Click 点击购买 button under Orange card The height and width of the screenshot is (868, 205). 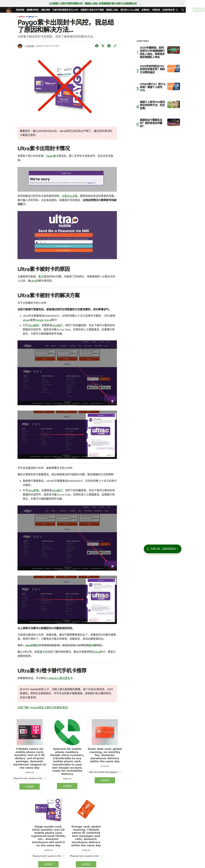[x=86, y=864]
